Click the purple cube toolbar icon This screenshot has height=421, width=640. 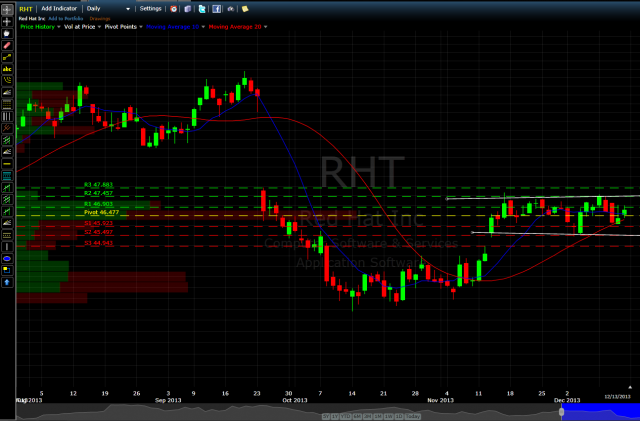(187, 9)
